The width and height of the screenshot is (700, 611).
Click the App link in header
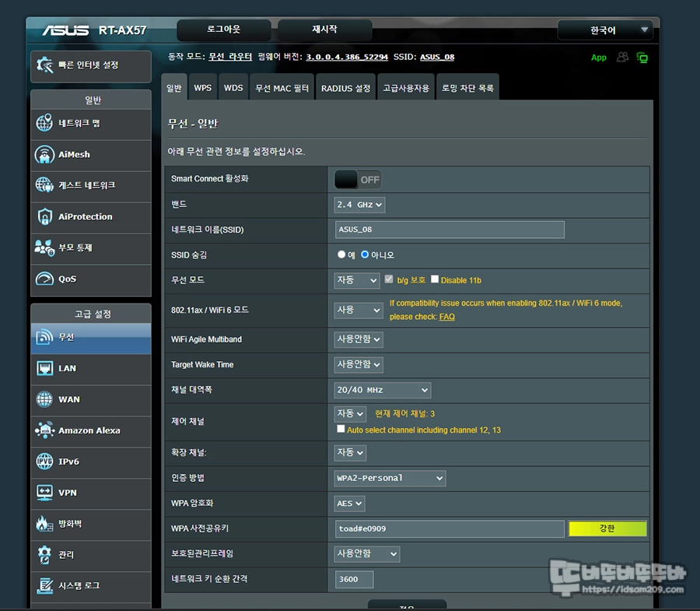pos(599,57)
